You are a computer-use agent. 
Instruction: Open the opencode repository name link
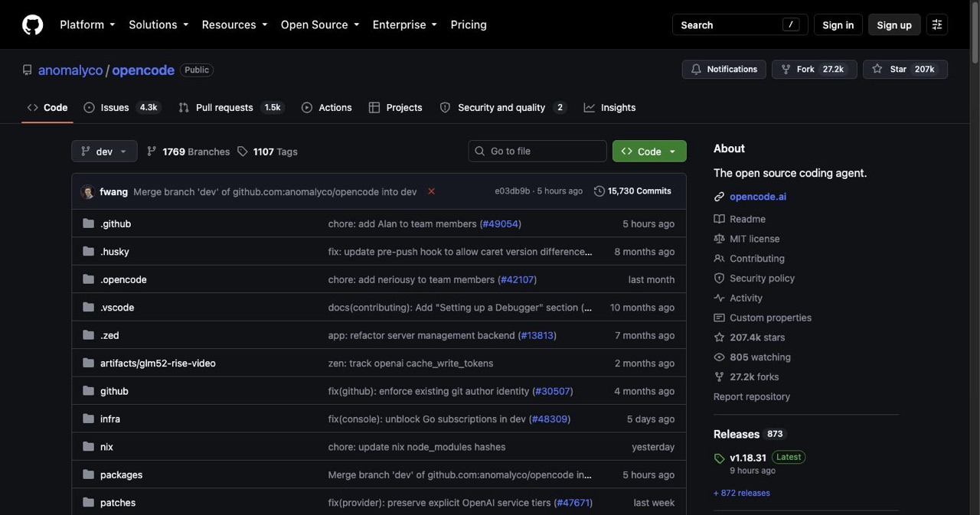point(143,70)
